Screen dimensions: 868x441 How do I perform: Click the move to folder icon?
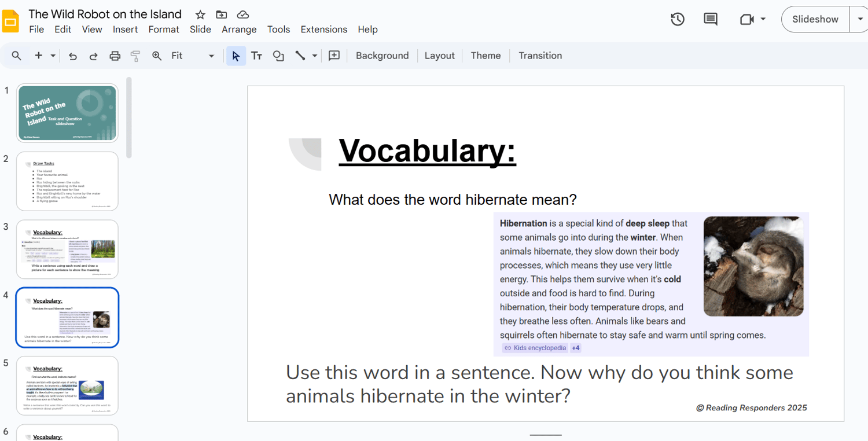click(x=221, y=14)
